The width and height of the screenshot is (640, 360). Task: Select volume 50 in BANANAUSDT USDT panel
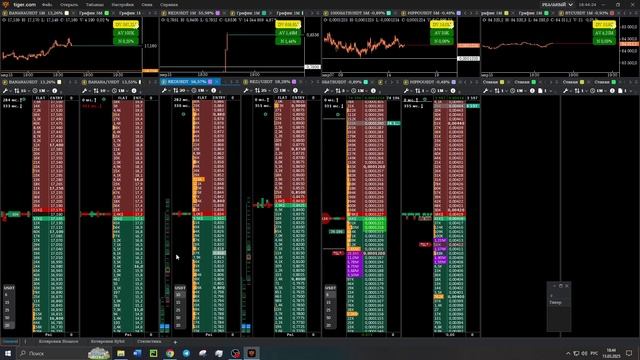7,318
